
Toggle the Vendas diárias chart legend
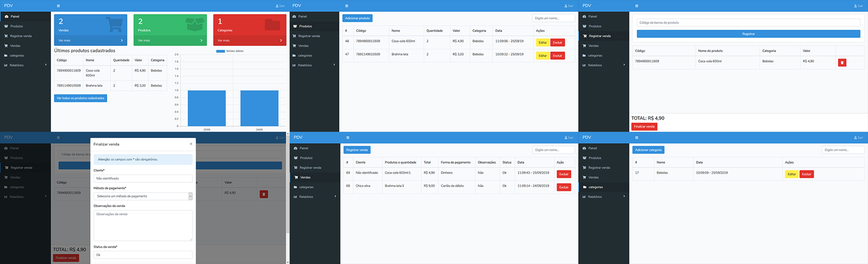coord(230,51)
